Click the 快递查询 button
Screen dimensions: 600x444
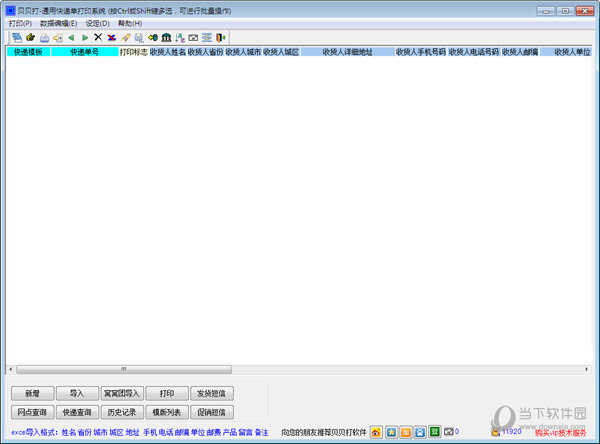pyautogui.click(x=77, y=412)
